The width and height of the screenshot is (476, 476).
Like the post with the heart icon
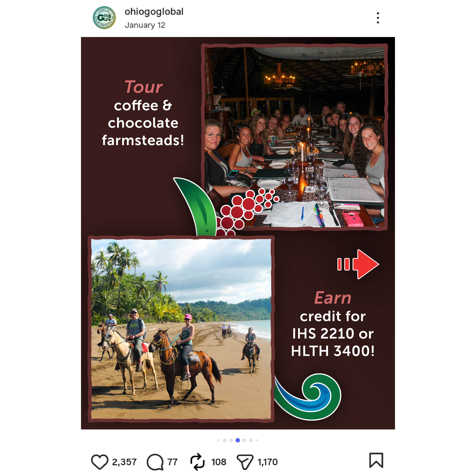click(100, 462)
